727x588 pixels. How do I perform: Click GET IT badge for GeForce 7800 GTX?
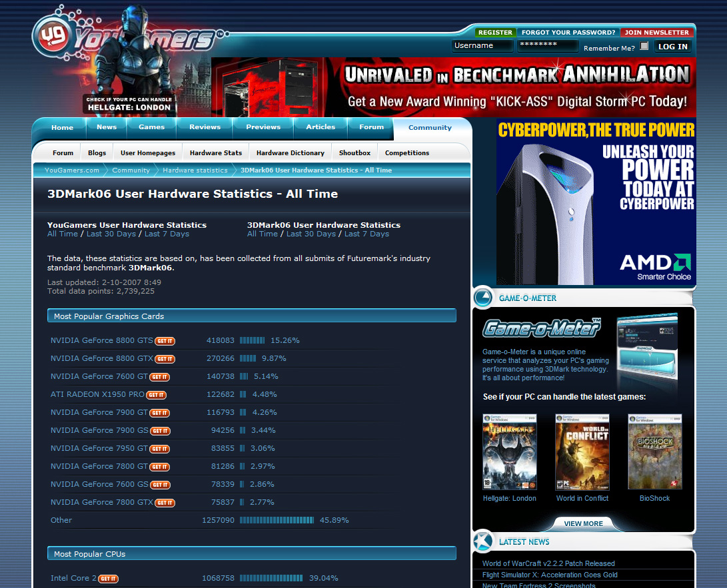(x=165, y=503)
